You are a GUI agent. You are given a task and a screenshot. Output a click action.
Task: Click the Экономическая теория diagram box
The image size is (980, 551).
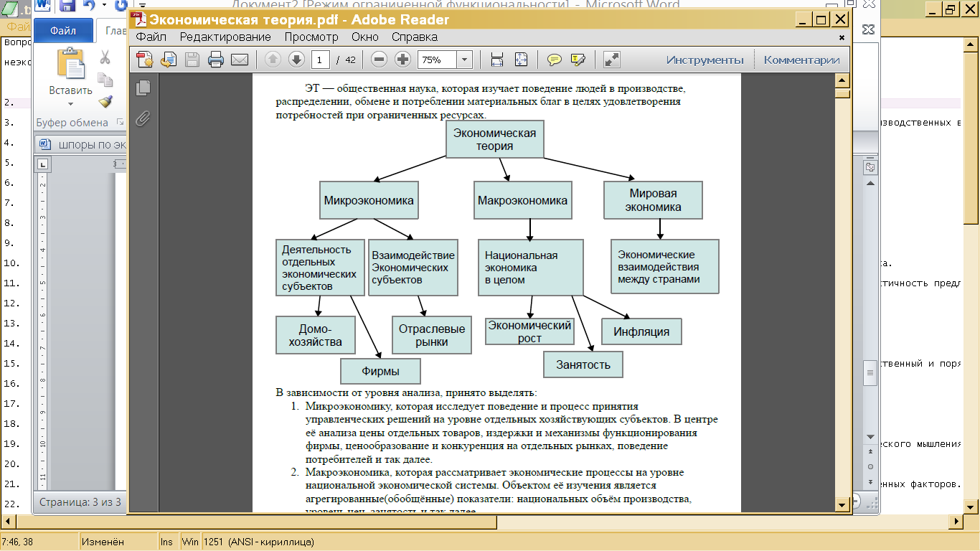(495, 139)
